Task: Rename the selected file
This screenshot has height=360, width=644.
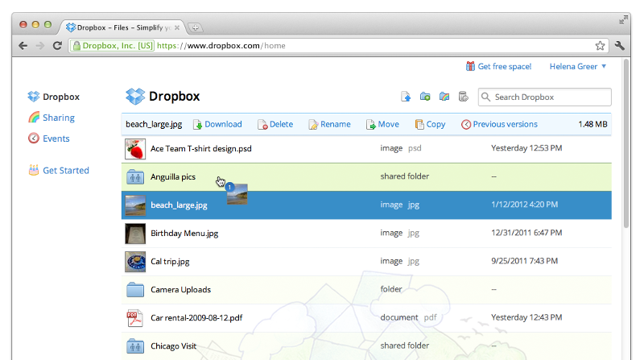Action: point(329,124)
